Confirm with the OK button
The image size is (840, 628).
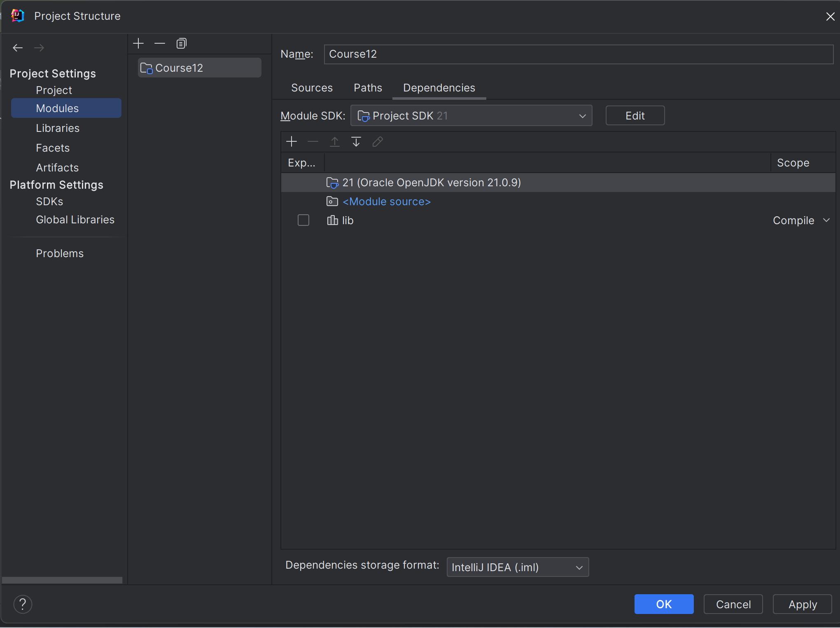pos(664,604)
